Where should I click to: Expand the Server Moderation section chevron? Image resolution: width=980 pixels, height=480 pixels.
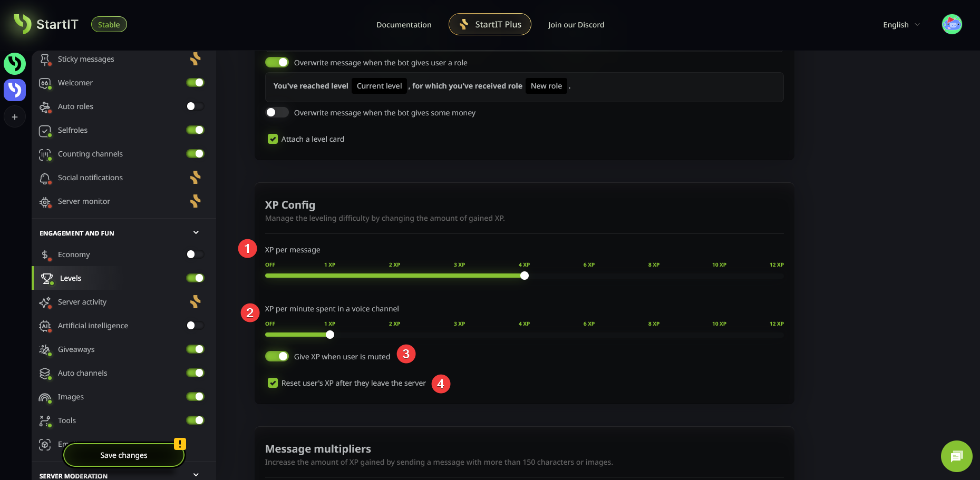pos(196,474)
